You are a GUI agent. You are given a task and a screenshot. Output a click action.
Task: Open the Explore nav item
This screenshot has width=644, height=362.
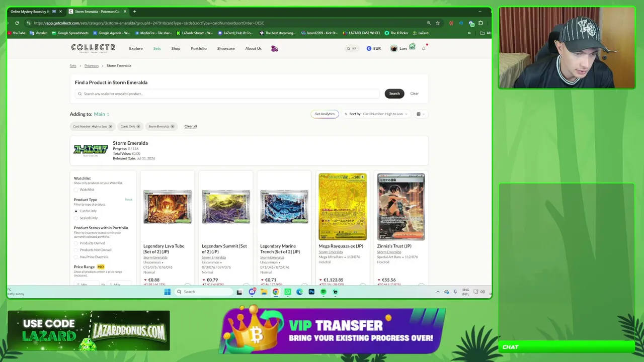coord(136,49)
